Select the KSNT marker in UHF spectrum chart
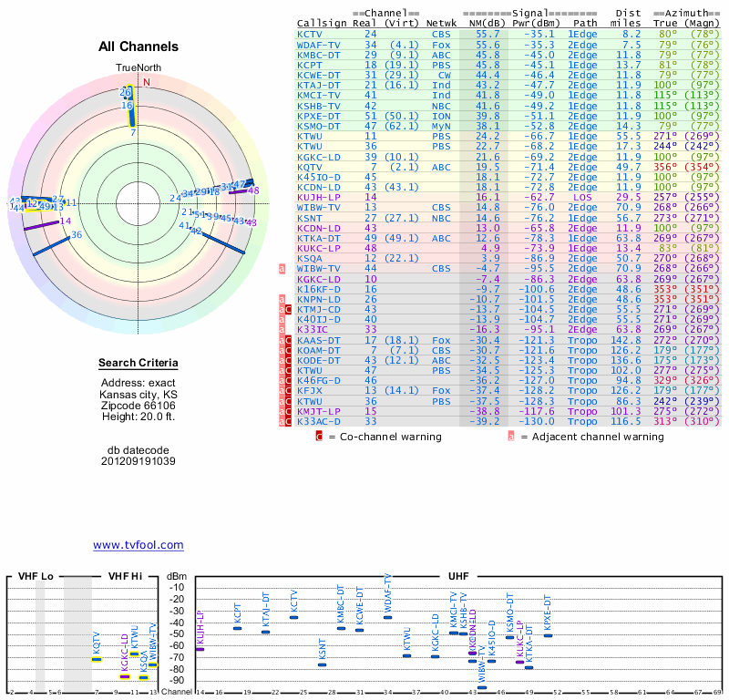 pyautogui.click(x=322, y=665)
